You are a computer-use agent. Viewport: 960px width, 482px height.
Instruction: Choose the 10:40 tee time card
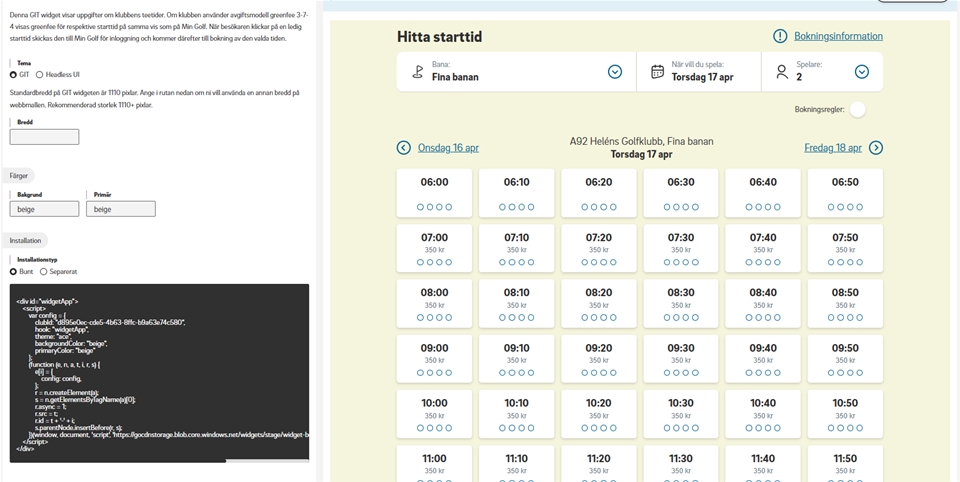pos(763,413)
